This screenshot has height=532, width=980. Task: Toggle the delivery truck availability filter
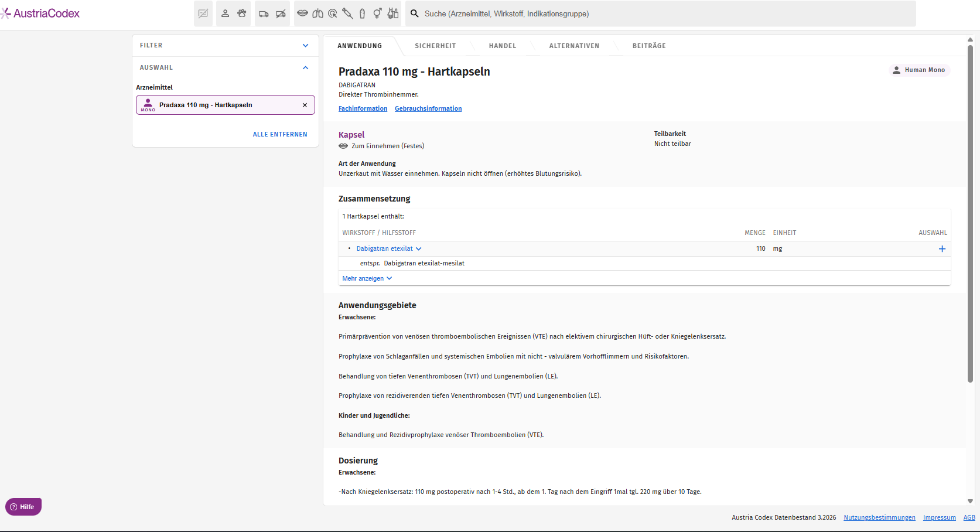(264, 13)
